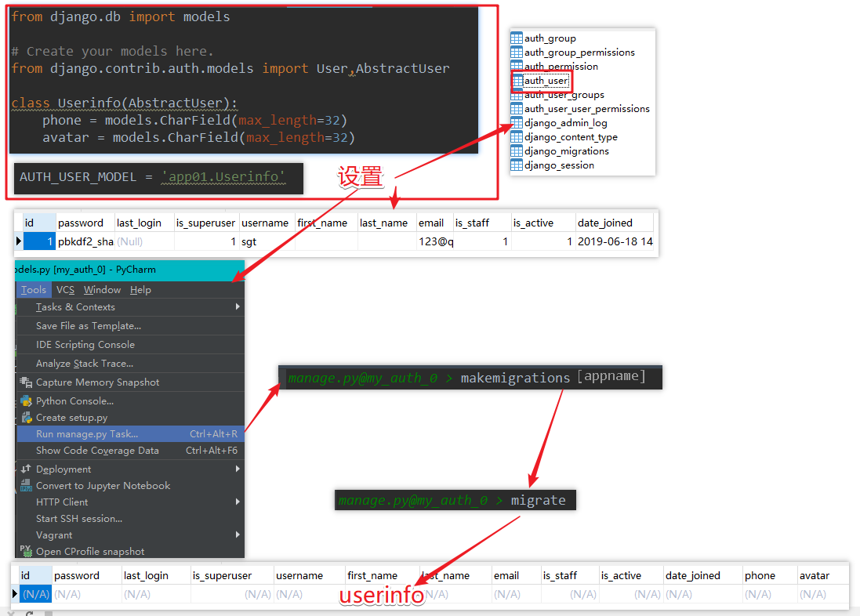Select Analyze Stack Trace entry
This screenshot has width=860, height=616.
tap(131, 363)
